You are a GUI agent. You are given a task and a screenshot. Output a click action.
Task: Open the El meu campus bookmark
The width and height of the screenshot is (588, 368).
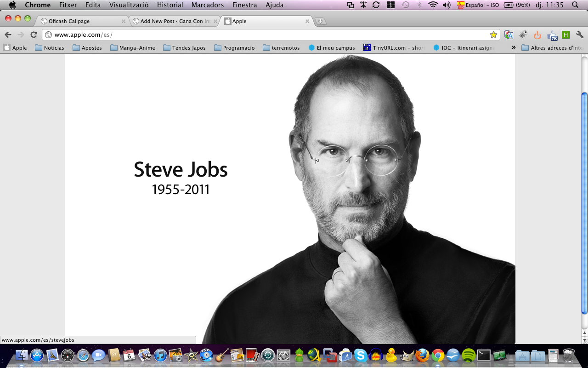point(332,48)
